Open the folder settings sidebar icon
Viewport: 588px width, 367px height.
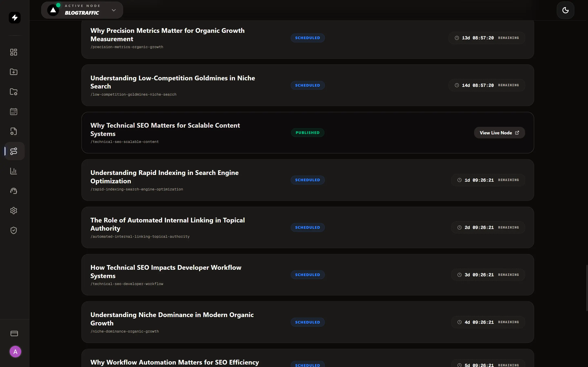(14, 92)
